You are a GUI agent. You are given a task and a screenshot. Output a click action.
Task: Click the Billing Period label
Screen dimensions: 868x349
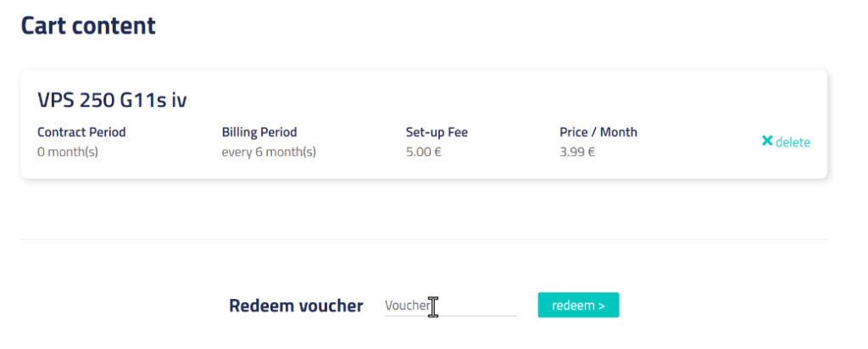[259, 132]
